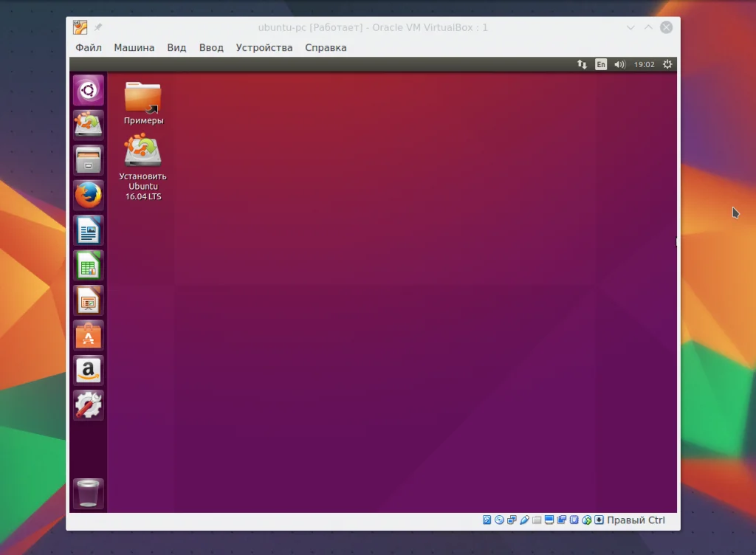756x555 pixels.
Task: Click the keyboard capture arrow status icon
Action: [x=599, y=520]
